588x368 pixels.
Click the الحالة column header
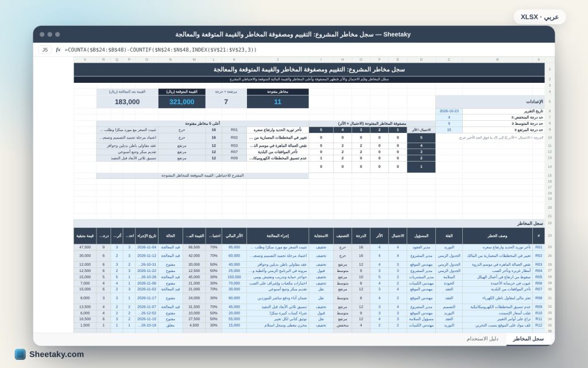click(x=170, y=236)
